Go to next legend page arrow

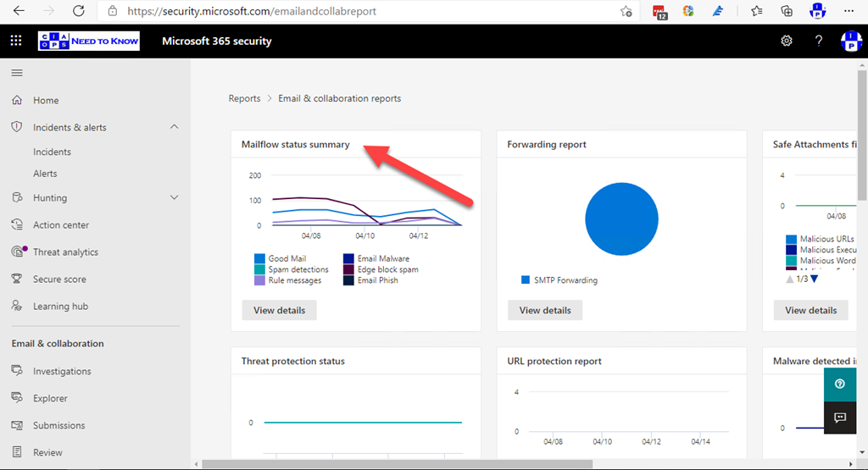(x=815, y=279)
